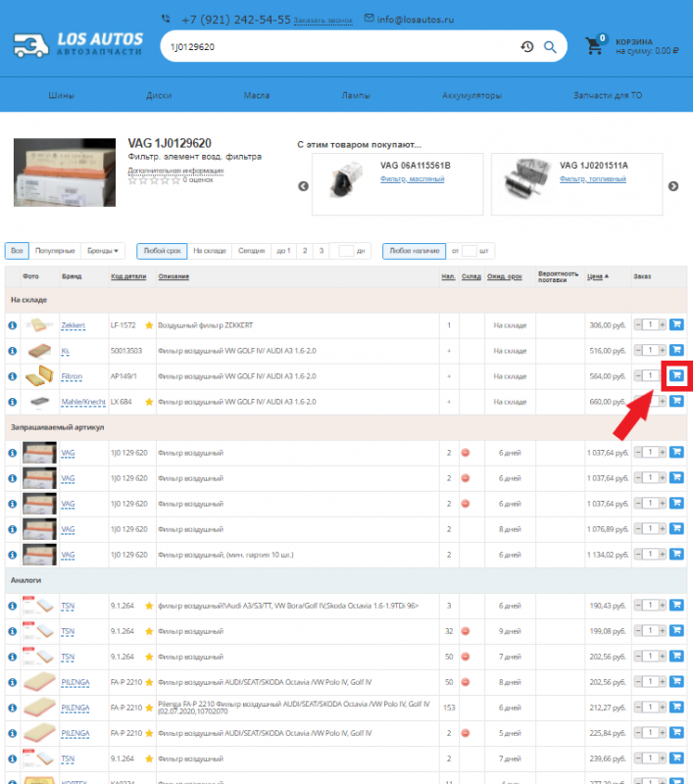The image size is (693, 784).
Task: Sort by 'Описание' column
Action: point(173,276)
